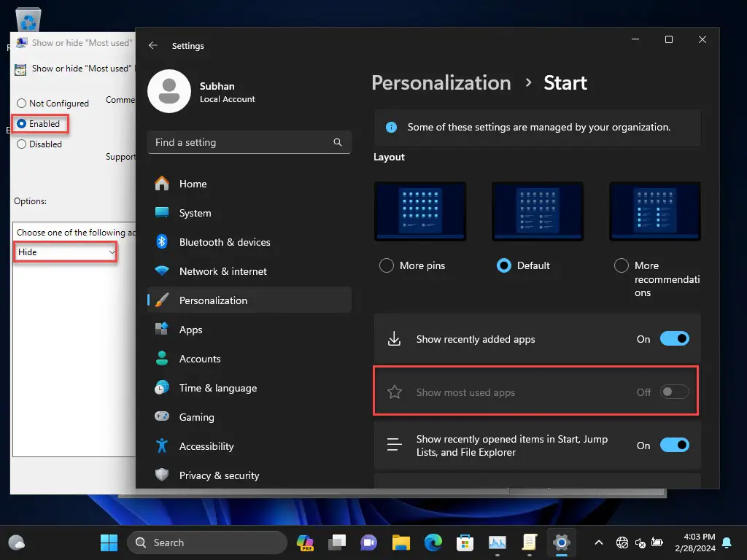The height and width of the screenshot is (560, 747).
Task: Click the battery icon in system tray
Action: click(x=657, y=542)
